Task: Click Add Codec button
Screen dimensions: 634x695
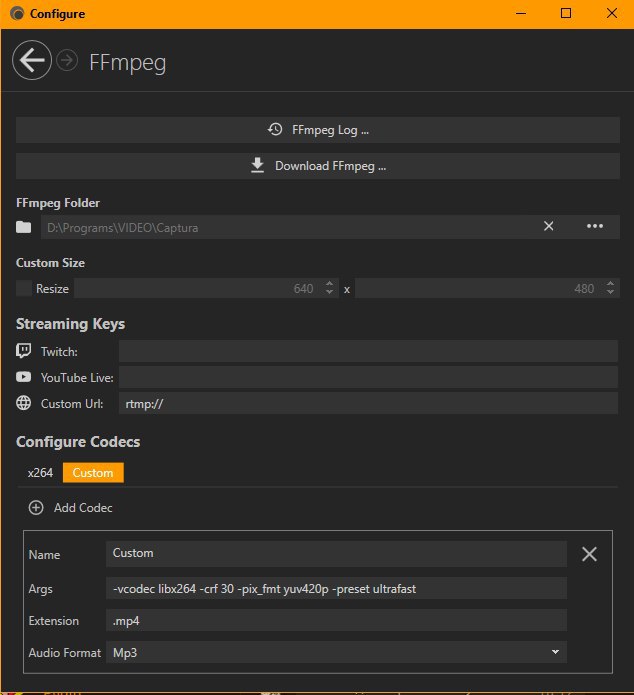Action: [71, 508]
